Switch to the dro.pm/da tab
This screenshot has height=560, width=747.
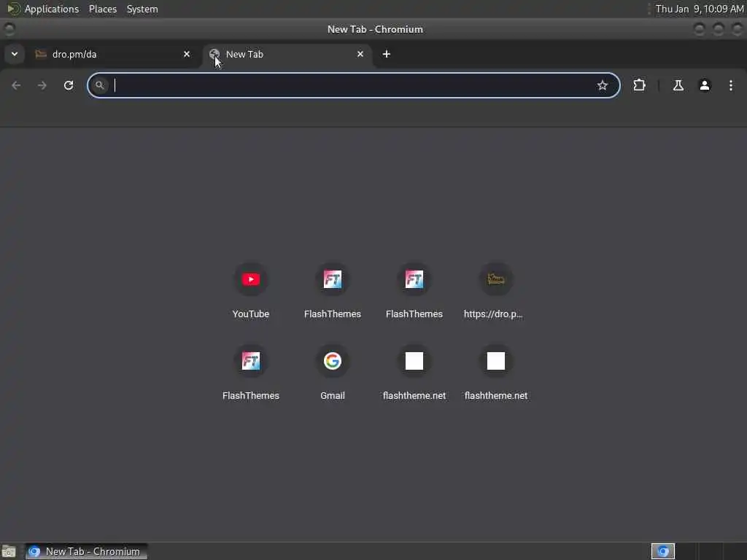tap(112, 54)
